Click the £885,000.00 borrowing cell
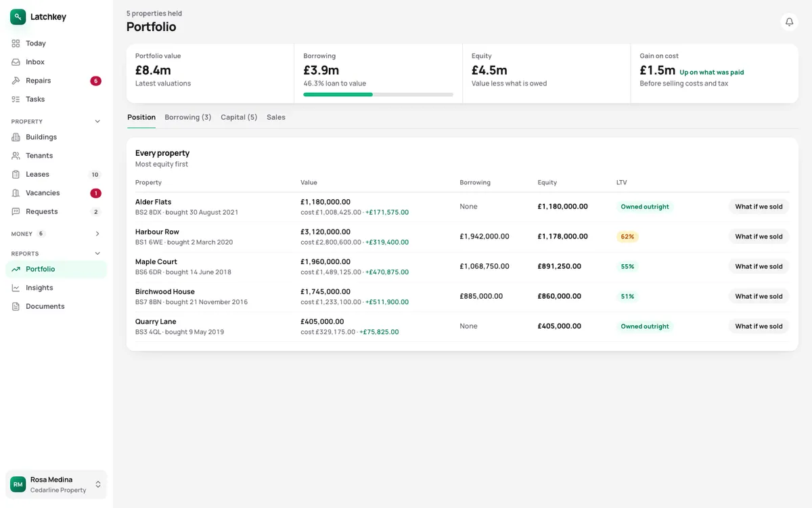Screen dimensions: 812x508 (x=481, y=296)
